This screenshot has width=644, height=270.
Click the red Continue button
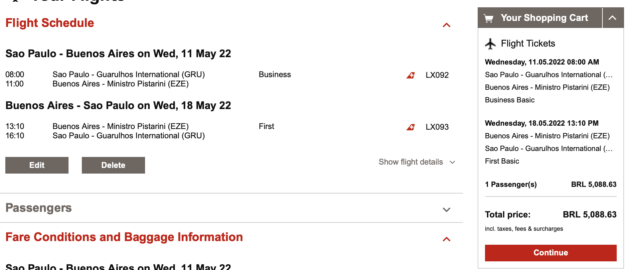tap(551, 253)
